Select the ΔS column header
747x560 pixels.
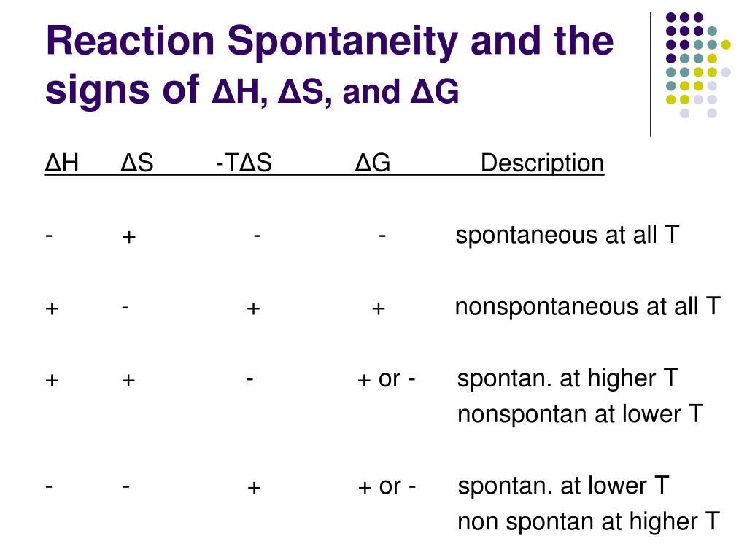tap(136, 163)
